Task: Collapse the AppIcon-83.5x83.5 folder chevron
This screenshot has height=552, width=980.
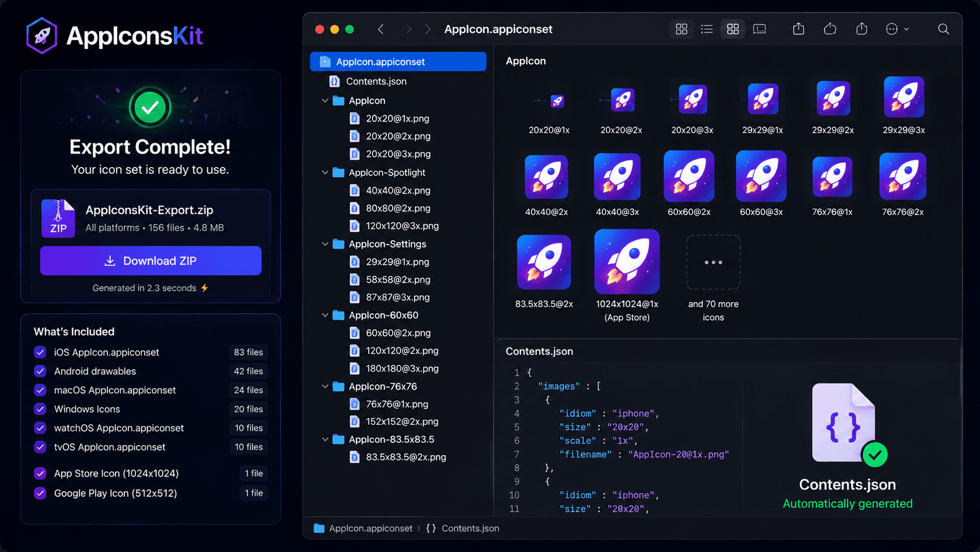Action: click(325, 439)
